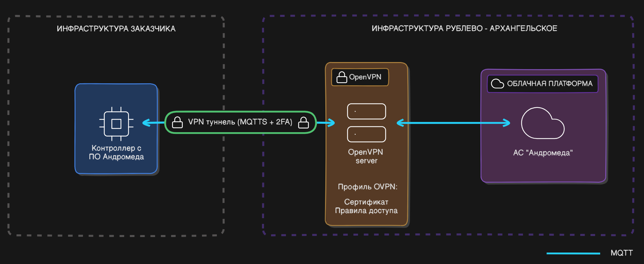Select the OpenVPN server caption text
Image resolution: width=644 pixels, height=264 pixels.
(366, 156)
